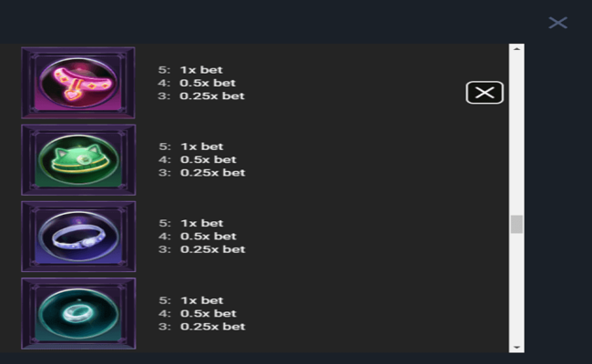
Task: Click the 5-of-a-kind payout for teal ring
Action: [201, 299]
